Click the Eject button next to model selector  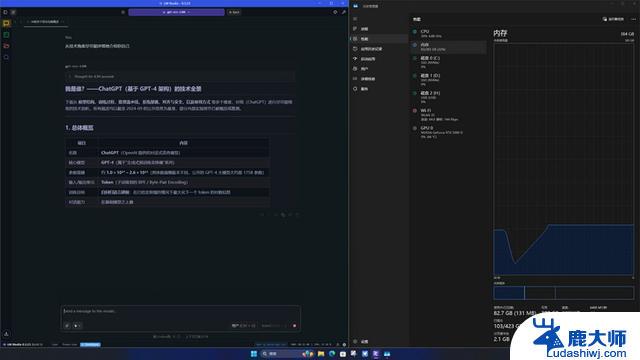click(x=234, y=12)
